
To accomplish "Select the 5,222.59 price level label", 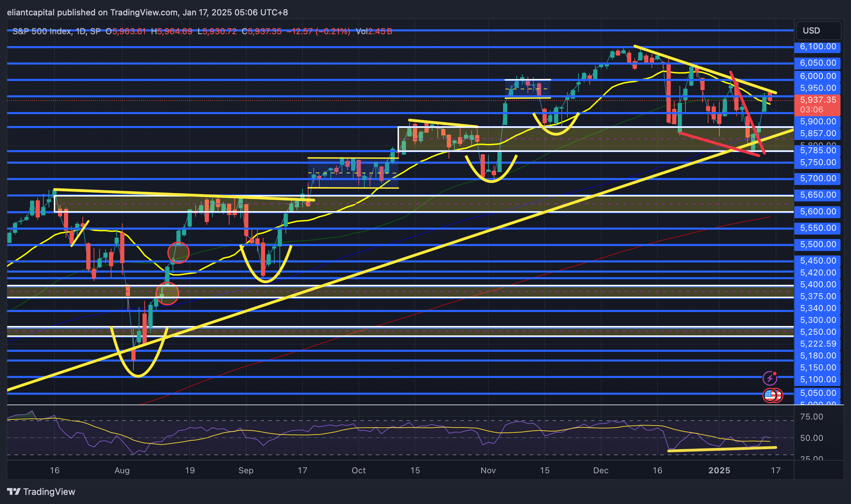I will [817, 344].
